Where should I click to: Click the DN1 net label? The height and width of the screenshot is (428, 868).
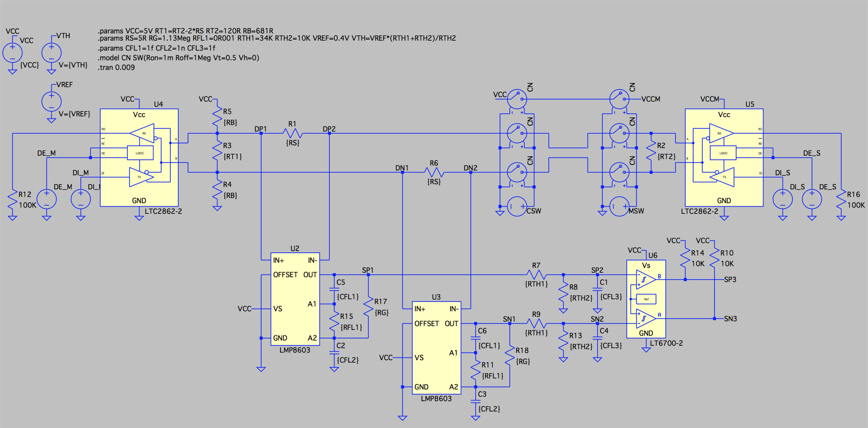[402, 168]
